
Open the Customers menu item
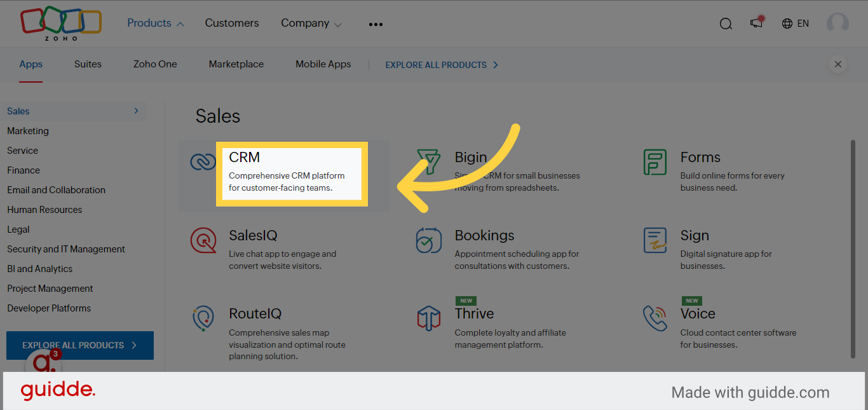pos(232,23)
